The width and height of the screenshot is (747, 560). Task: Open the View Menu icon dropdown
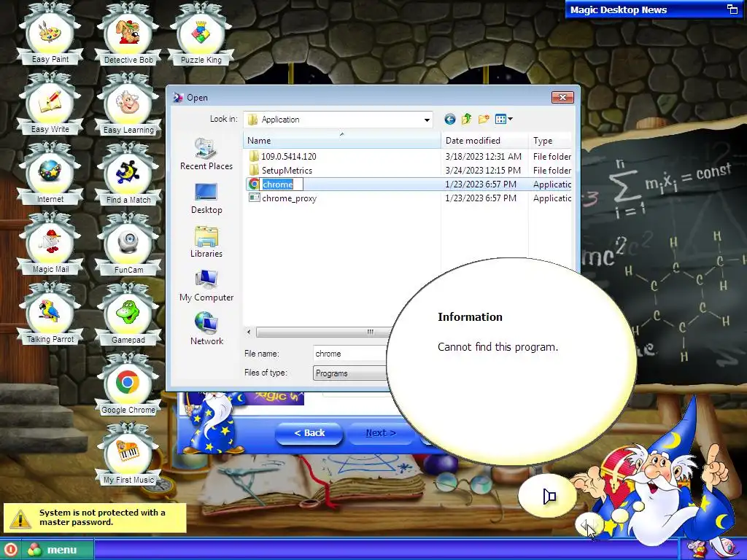coord(503,119)
